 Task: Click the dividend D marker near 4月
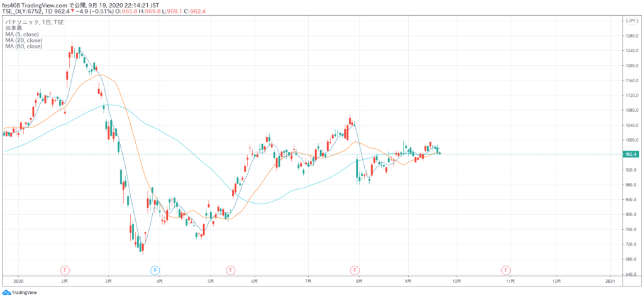click(x=155, y=270)
